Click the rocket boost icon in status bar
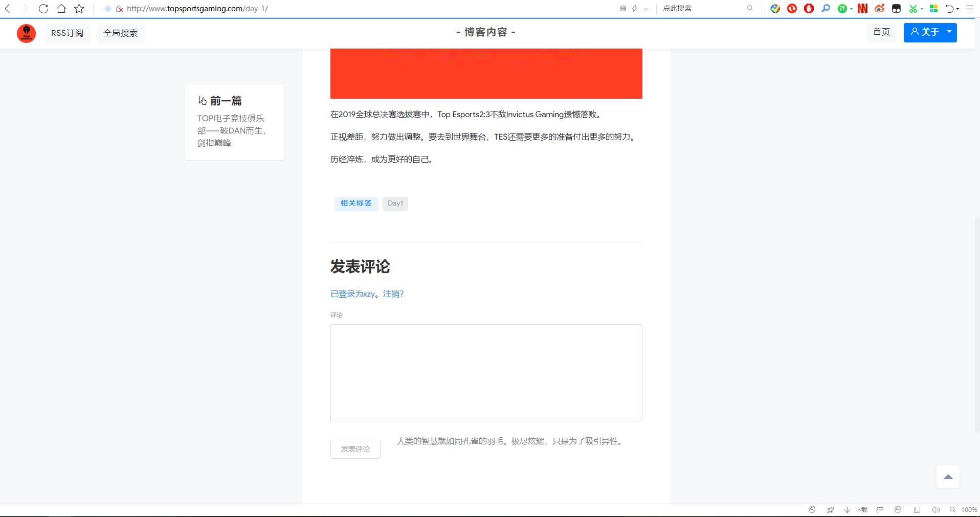 tap(830, 510)
